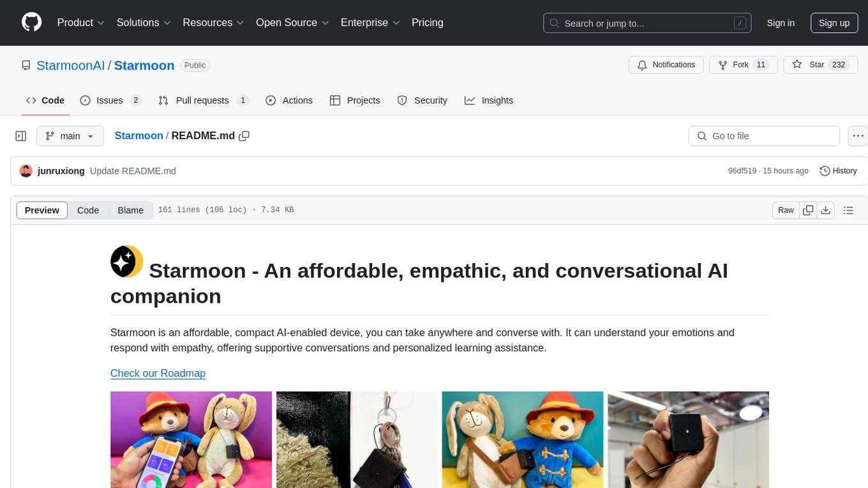Open the hand holding device photo
This screenshot has height=488, width=868.
688,439
